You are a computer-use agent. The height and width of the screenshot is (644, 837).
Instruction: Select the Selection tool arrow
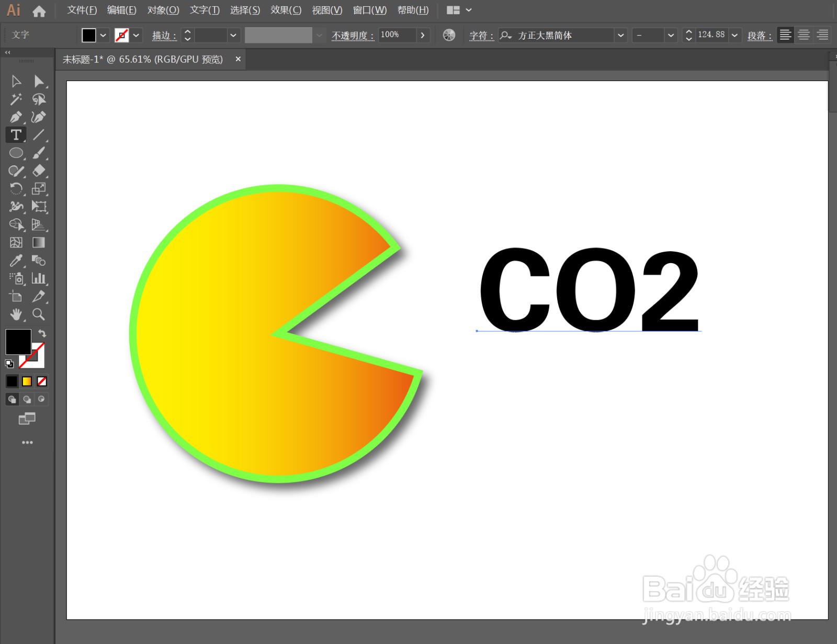(x=16, y=81)
